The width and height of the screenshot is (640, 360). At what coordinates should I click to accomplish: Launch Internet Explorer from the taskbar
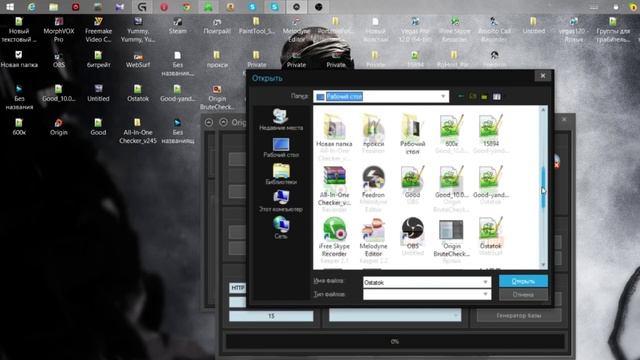click(31, 7)
